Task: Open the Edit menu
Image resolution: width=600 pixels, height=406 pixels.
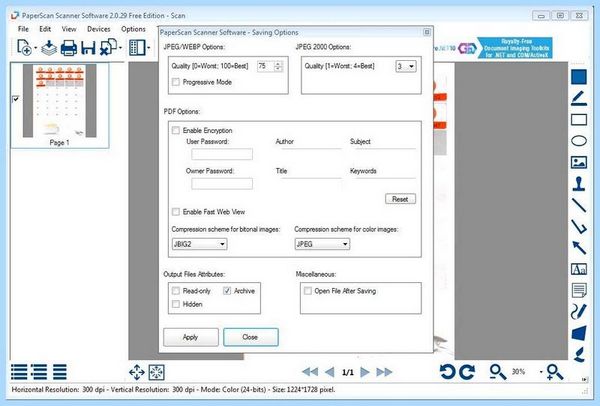Action: coord(45,29)
